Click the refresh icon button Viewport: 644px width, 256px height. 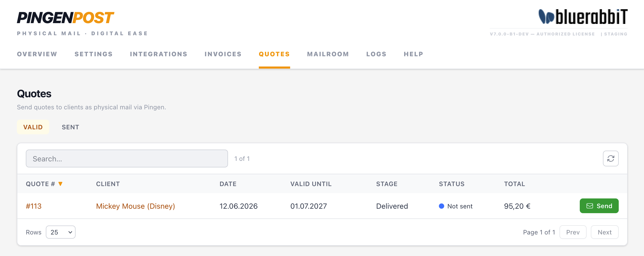(611, 158)
